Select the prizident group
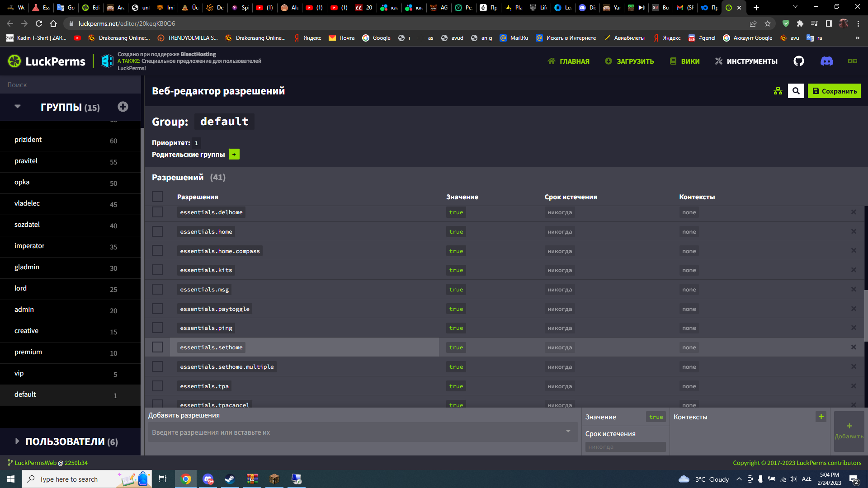 point(70,140)
